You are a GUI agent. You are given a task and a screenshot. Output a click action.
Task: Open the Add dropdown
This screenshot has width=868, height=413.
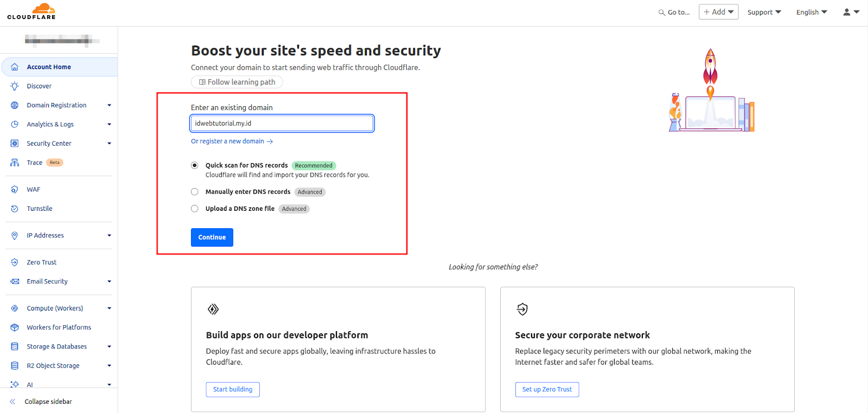tap(718, 12)
